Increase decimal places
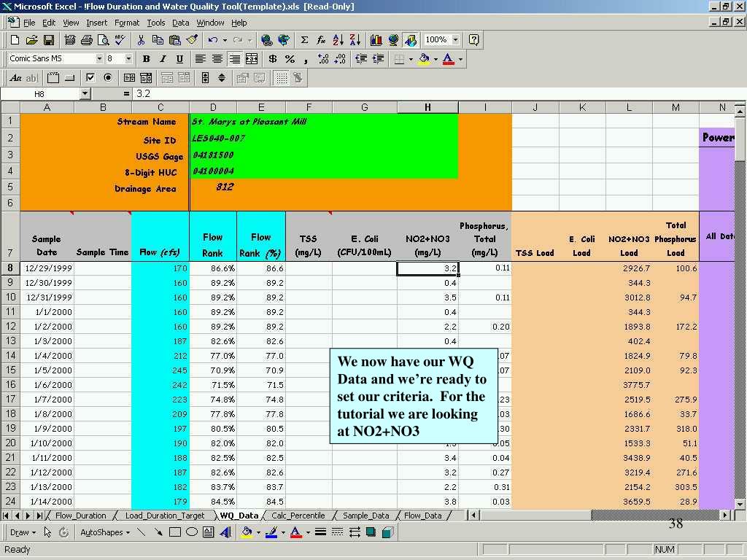 (x=323, y=59)
